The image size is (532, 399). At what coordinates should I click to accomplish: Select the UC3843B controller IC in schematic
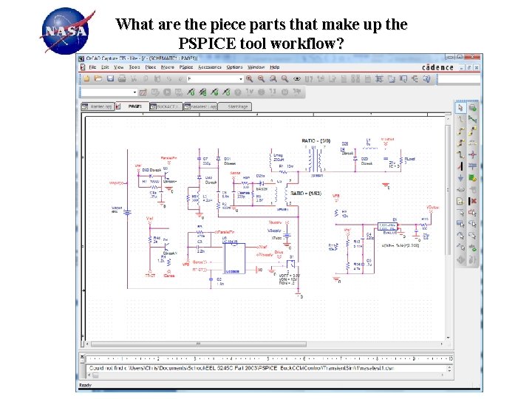234,258
